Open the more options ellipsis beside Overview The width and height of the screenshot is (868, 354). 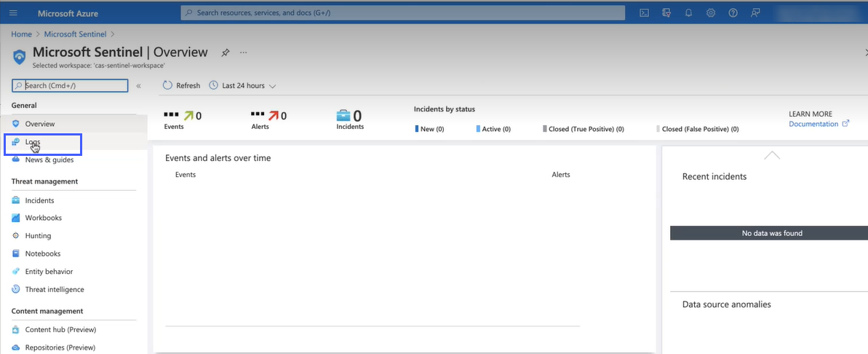(x=243, y=52)
